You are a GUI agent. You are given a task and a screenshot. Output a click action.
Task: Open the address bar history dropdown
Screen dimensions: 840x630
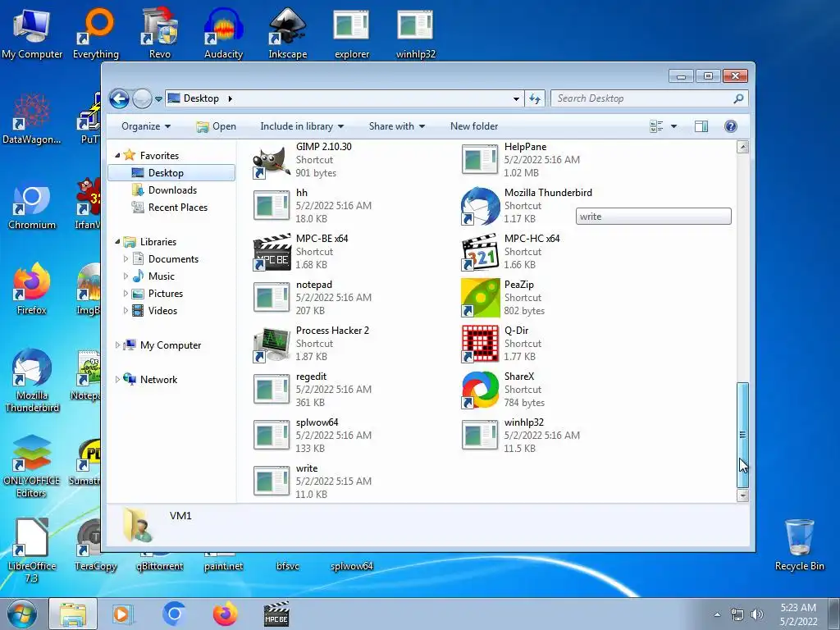(516, 98)
